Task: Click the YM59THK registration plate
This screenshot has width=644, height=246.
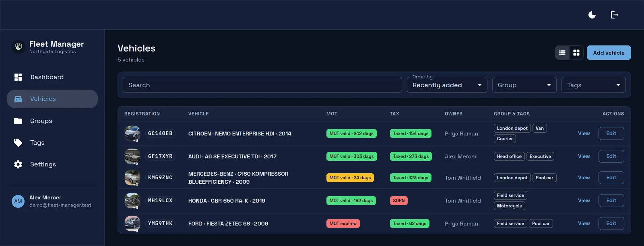Action: coord(160,223)
